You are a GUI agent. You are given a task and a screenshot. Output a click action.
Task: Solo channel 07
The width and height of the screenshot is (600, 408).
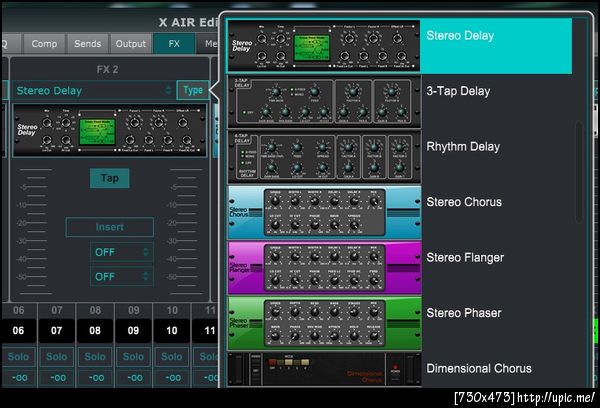point(57,357)
